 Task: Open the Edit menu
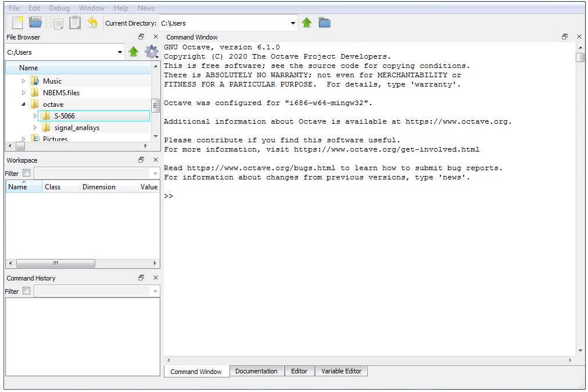coord(34,8)
